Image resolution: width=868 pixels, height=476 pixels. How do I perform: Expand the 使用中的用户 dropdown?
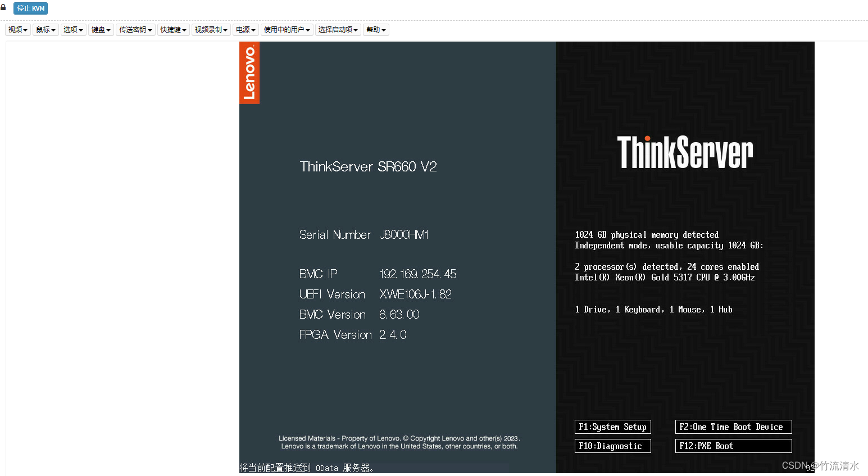pos(287,30)
